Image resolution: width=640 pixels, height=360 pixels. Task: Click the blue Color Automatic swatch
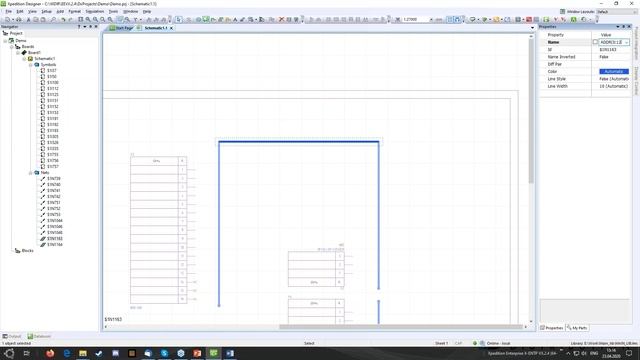(614, 71)
